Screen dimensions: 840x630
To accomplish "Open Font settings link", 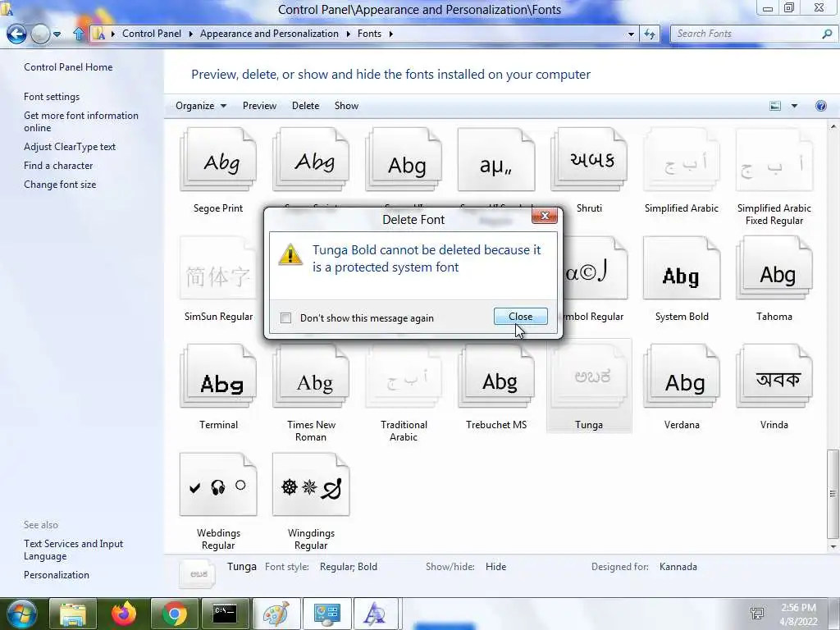I will coord(52,97).
